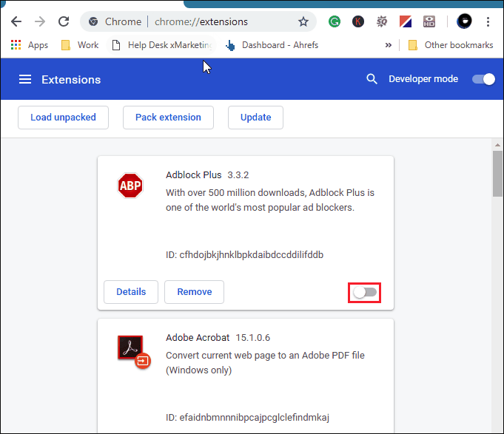The image size is (504, 434).
Task: Bookmark this page with the star icon
Action: (303, 22)
